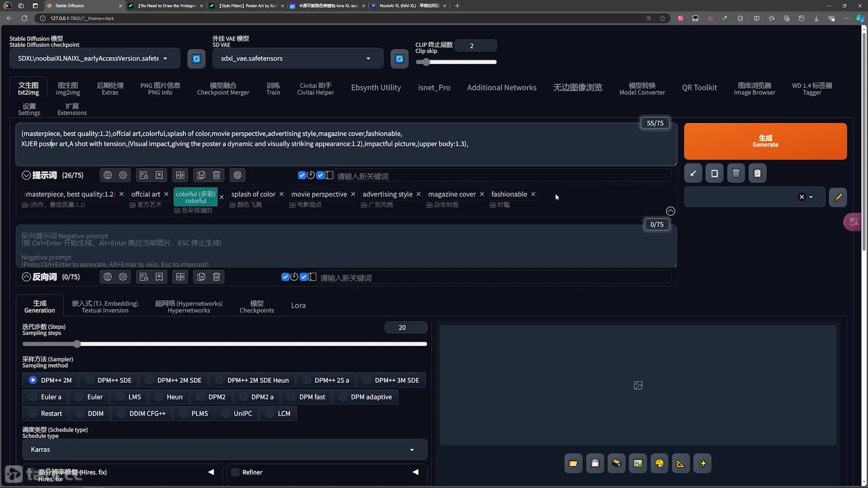Open the styles dropdown arrow

811,197
